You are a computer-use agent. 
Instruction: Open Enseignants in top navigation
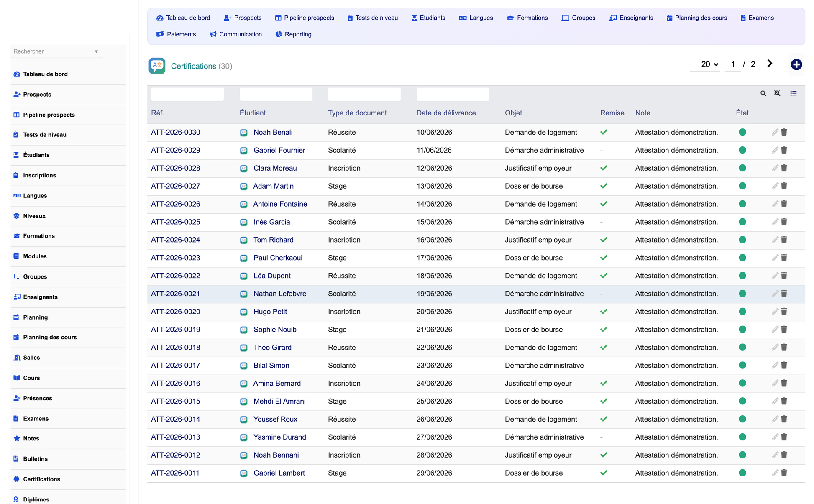tap(631, 18)
